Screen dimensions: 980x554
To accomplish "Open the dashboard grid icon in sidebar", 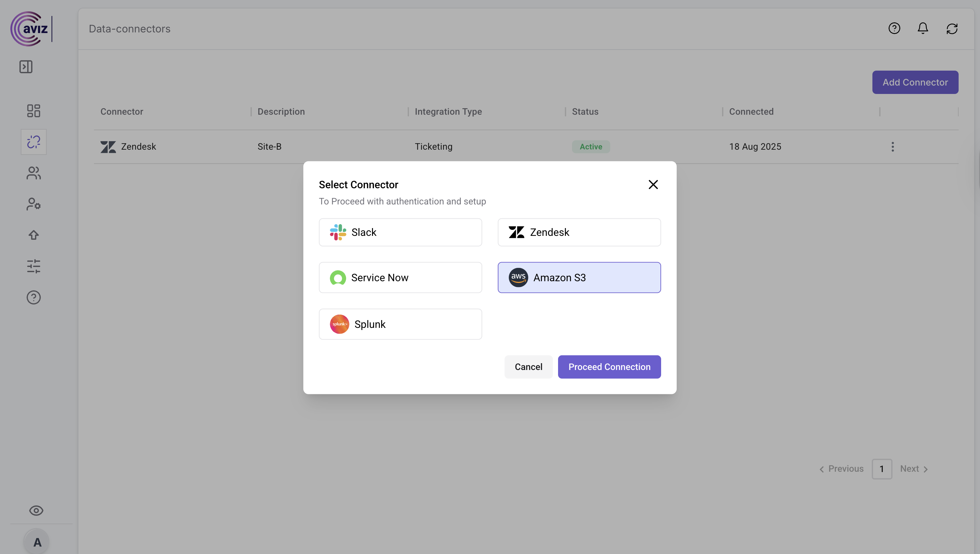I will pyautogui.click(x=33, y=111).
